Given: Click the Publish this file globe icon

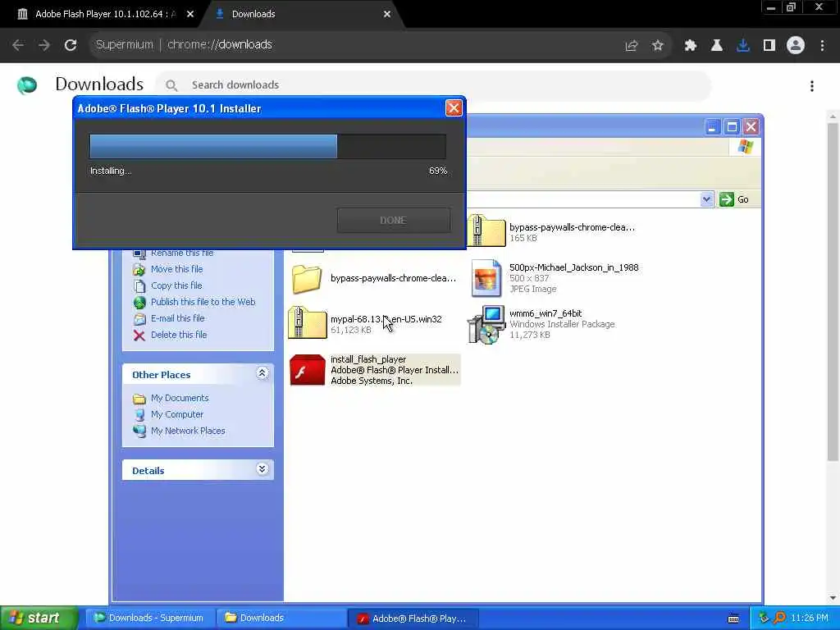Looking at the screenshot, I should click(x=139, y=303).
